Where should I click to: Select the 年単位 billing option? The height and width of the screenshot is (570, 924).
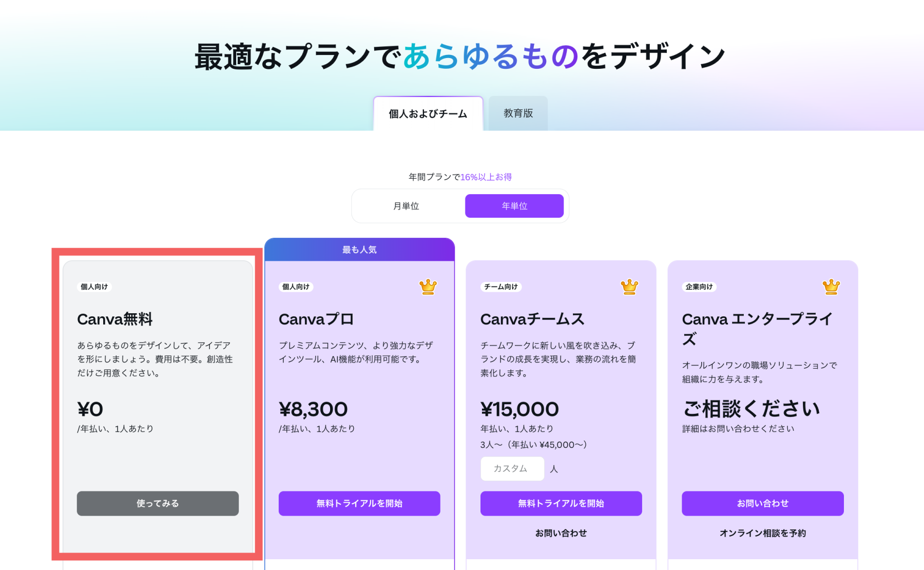coord(514,206)
